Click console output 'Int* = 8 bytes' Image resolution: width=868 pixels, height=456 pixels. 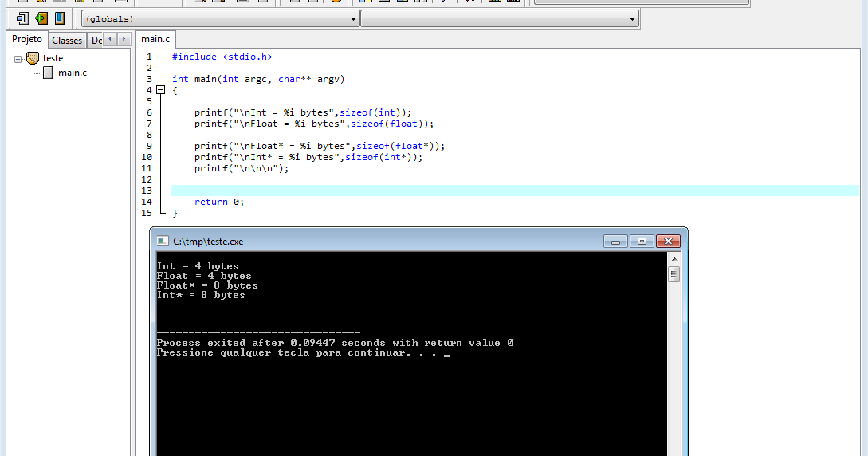point(201,295)
